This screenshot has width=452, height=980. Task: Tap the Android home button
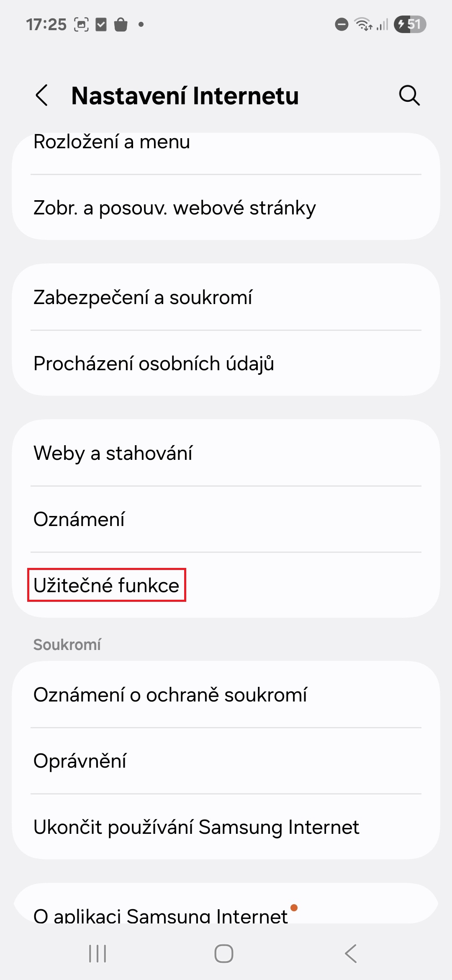click(x=224, y=954)
